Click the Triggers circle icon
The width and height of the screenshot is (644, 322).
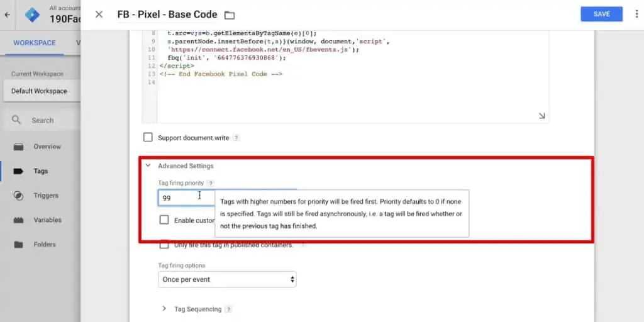pos(18,196)
